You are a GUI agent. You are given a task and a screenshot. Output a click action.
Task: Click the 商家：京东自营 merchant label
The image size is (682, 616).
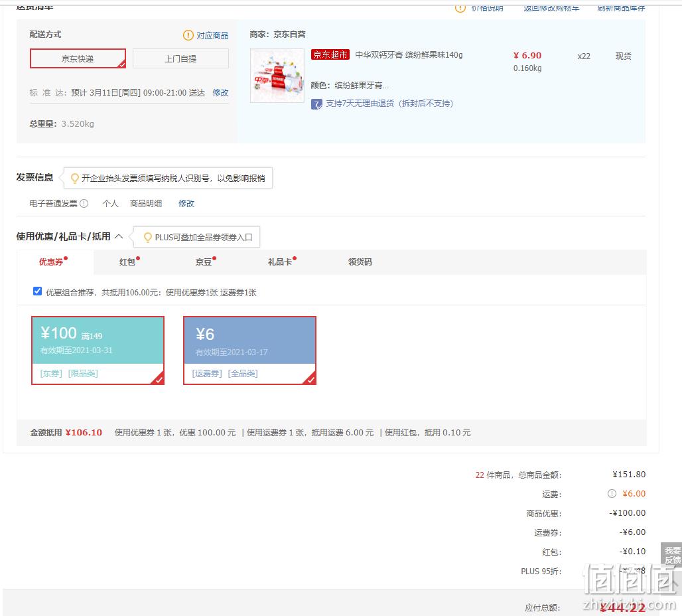coord(277,35)
